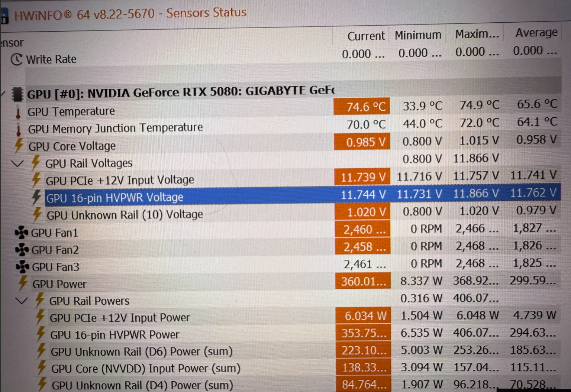Click current GPU Power value 360.01...
Screen dimensions: 571x392
[363, 281]
